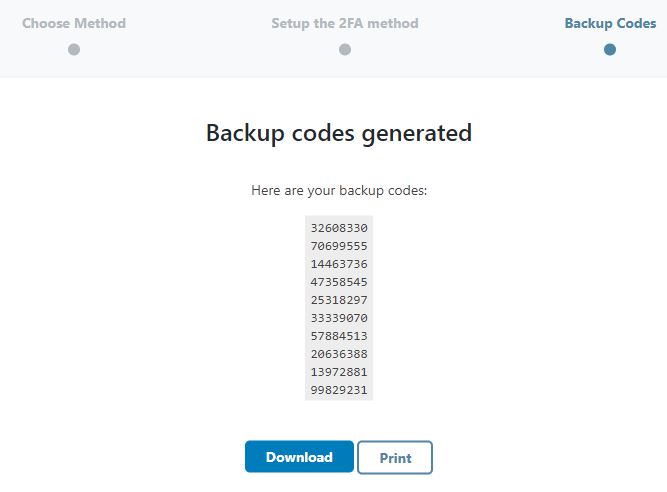
Task: Click the Print button
Action: [395, 458]
